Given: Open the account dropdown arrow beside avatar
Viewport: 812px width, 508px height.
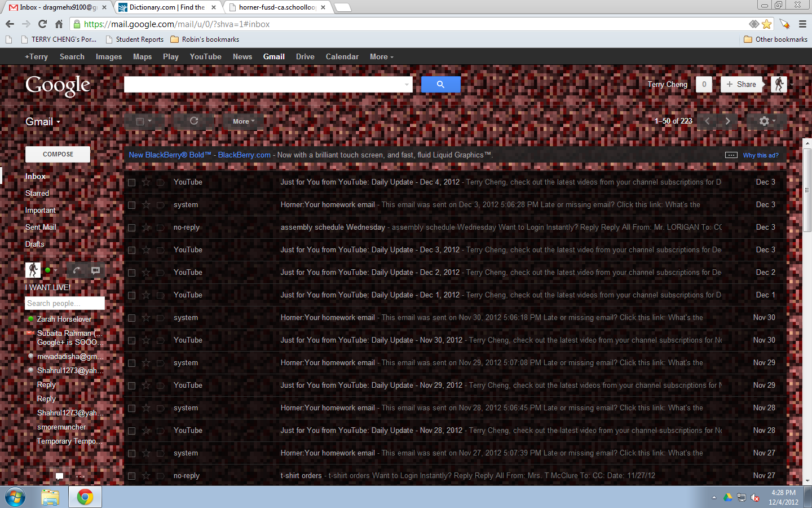Looking at the screenshot, I should point(792,85).
